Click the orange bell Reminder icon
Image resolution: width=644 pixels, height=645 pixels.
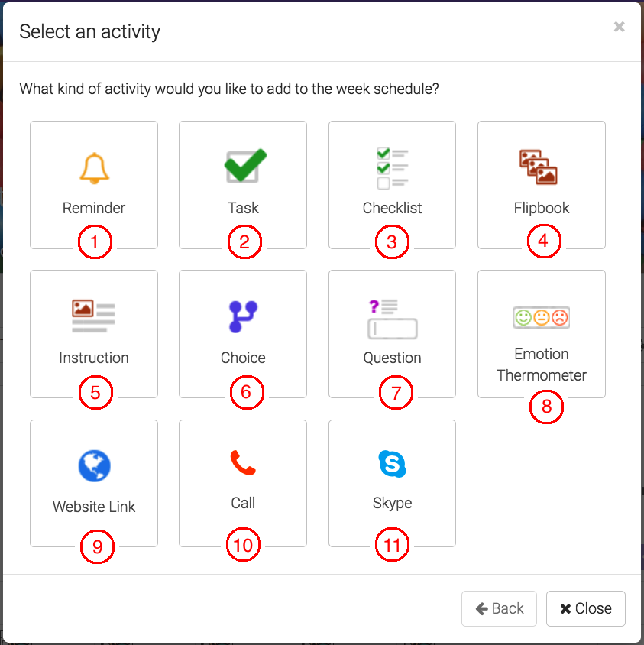94,168
